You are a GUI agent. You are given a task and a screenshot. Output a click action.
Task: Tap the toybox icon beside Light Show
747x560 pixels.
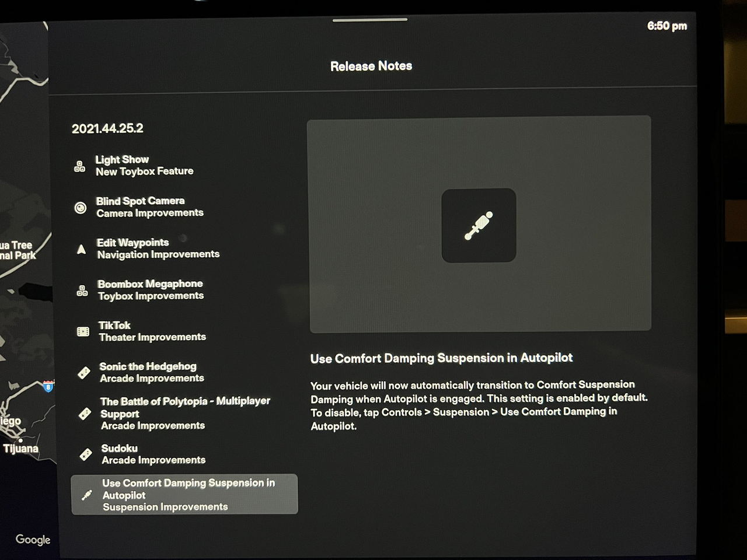80,166
